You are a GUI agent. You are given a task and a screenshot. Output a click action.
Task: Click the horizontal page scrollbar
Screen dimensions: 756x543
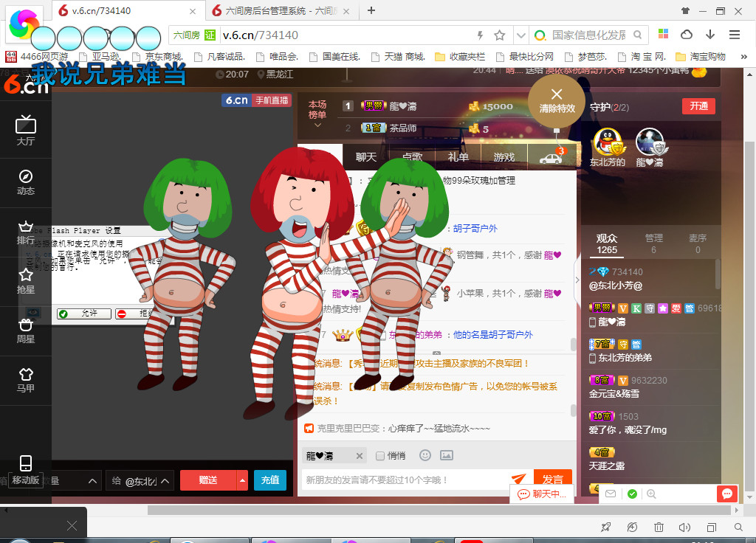click(x=439, y=510)
